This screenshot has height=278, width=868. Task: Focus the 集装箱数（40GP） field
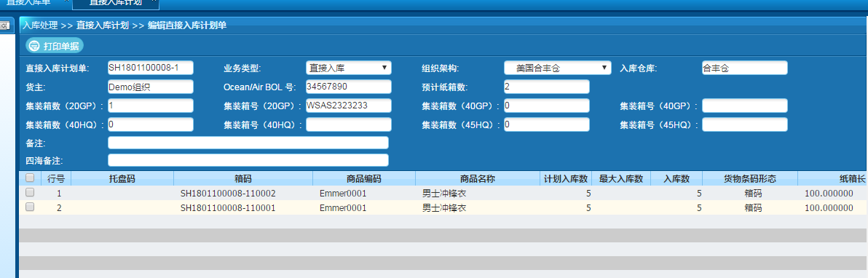[547, 106]
